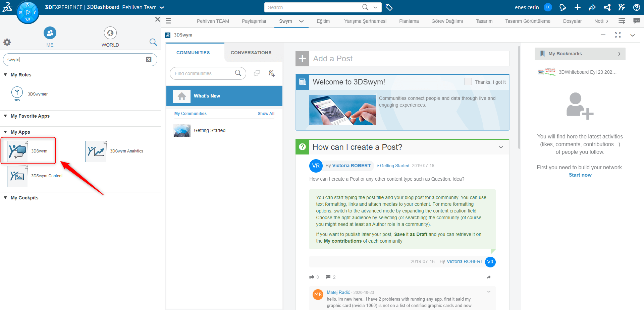Click the Dassault 3DS logo
644x314 pixels.
point(7,7)
